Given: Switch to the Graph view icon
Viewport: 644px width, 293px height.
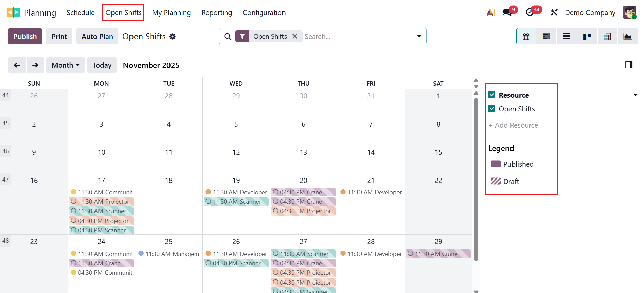Looking at the screenshot, I should (x=628, y=36).
